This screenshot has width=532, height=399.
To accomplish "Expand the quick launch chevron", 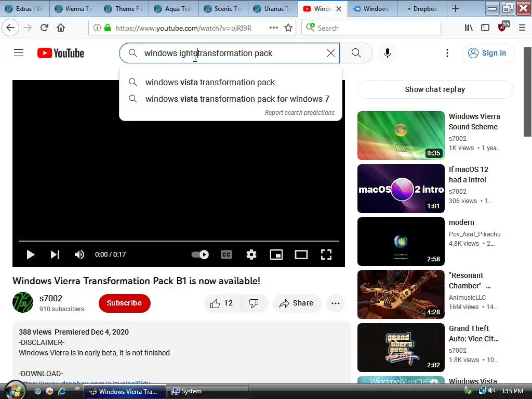I will 77,389.
